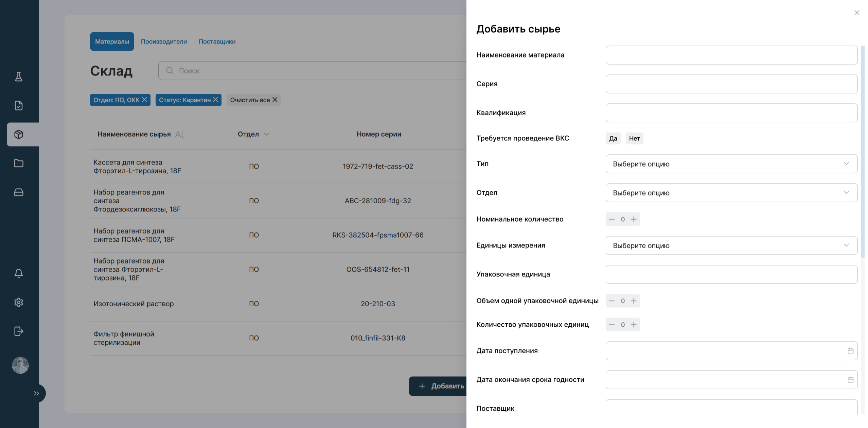This screenshot has height=428, width=868.
Task: Open calendar for Дата окончания срока годности
Action: [x=850, y=380]
